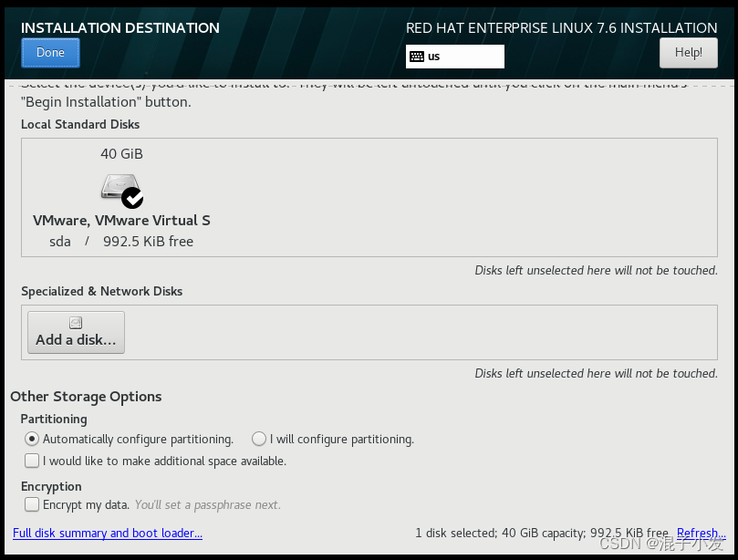Click the Add a disk button
Screen dimensions: 738x560
tap(74, 331)
